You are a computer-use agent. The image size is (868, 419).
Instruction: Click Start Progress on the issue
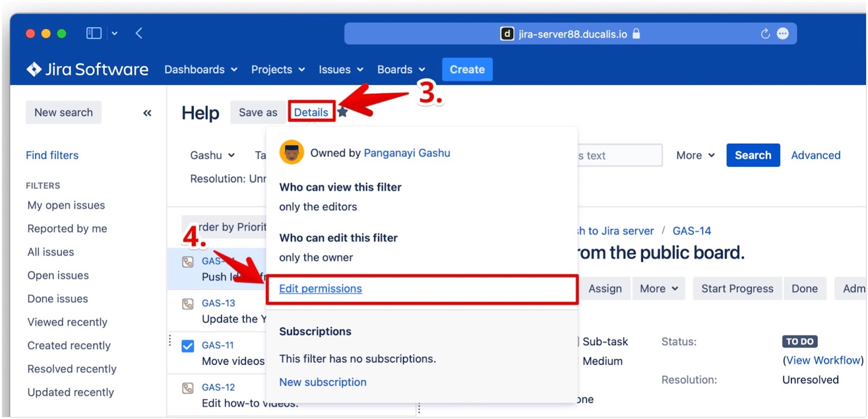737,289
